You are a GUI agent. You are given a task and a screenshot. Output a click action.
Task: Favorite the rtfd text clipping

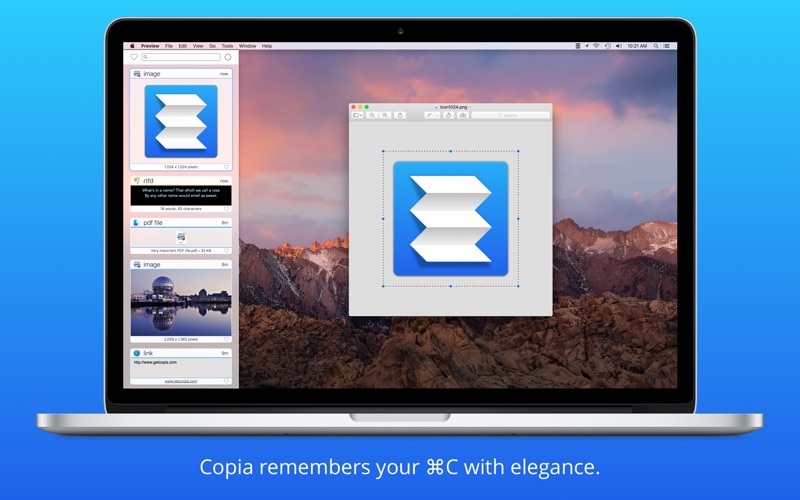pyautogui.click(x=227, y=209)
